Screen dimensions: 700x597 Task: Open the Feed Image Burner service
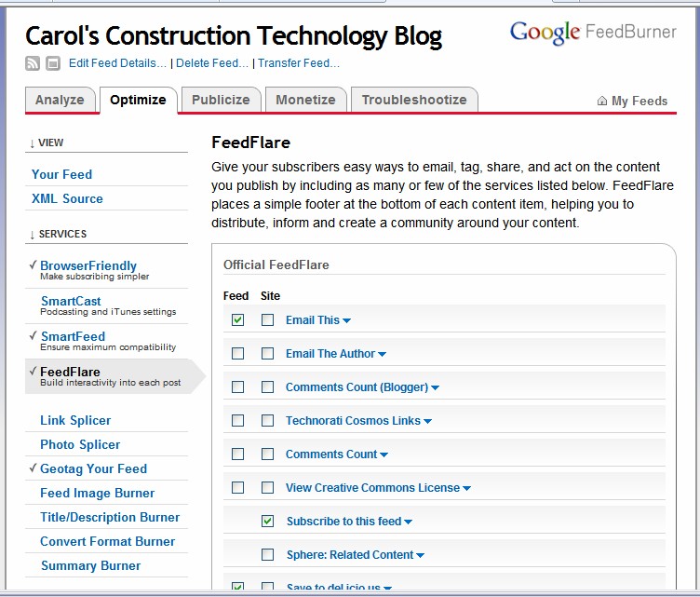click(98, 493)
